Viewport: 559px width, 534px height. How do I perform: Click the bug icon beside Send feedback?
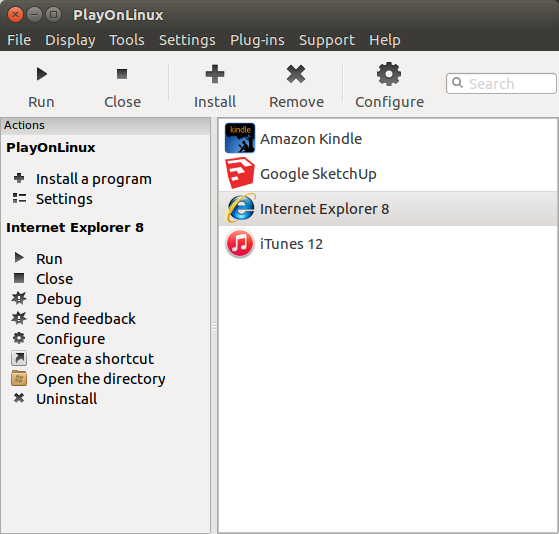click(19, 318)
